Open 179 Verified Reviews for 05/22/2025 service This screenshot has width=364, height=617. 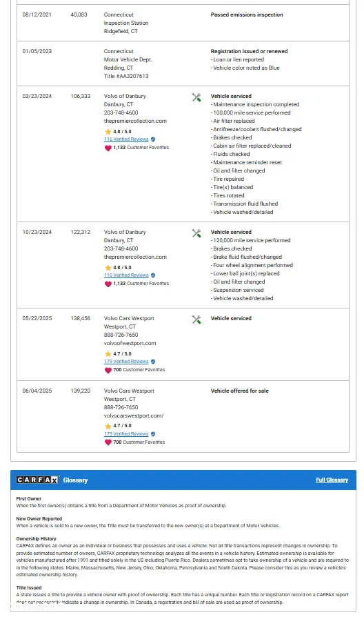[126, 361]
